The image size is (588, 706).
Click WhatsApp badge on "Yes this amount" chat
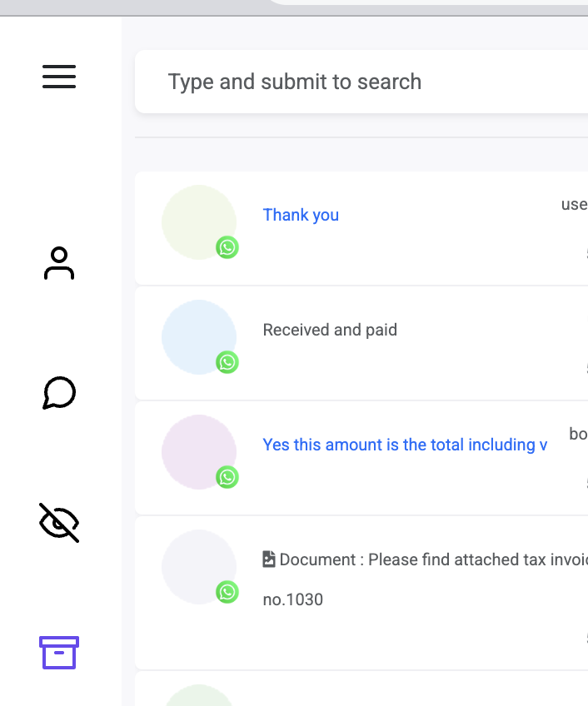227,477
